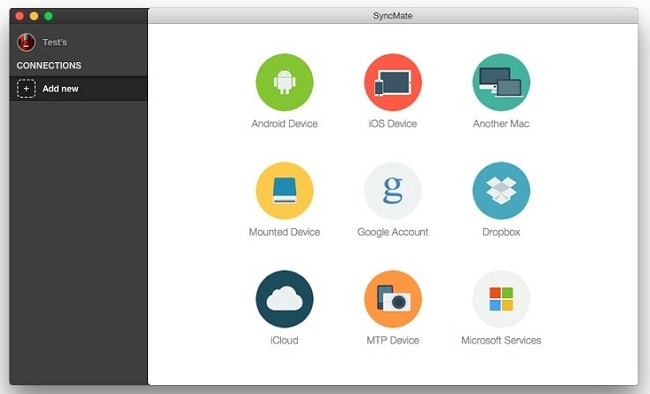Click the CONNECTIONS section header

tap(49, 66)
